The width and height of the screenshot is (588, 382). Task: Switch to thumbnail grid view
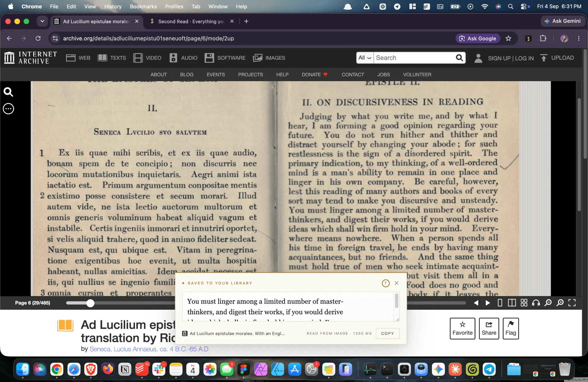(x=524, y=303)
